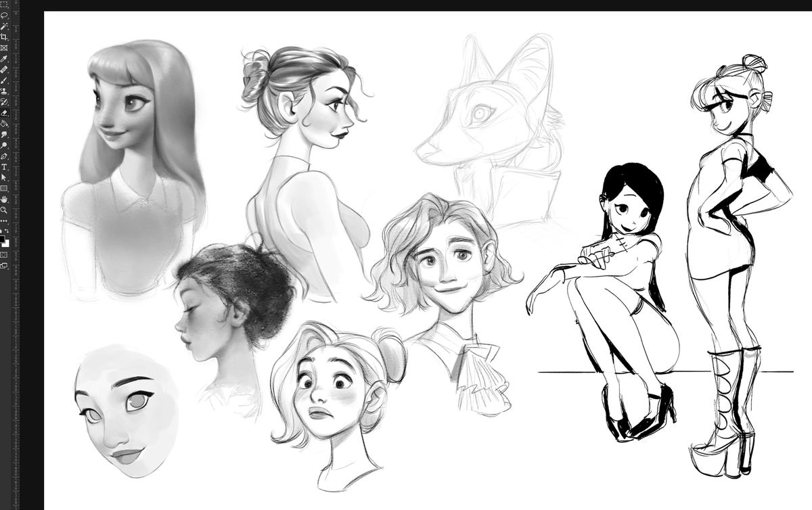Select the Crop tool
Screen dimensions: 812x510
point(4,37)
